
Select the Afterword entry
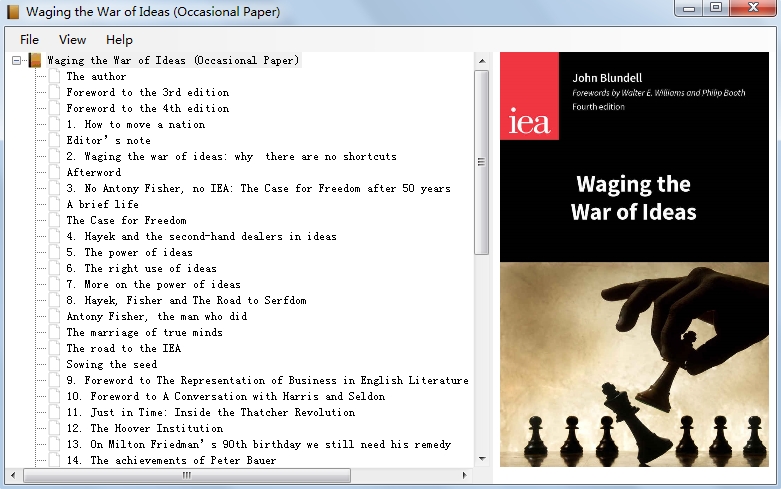point(94,172)
